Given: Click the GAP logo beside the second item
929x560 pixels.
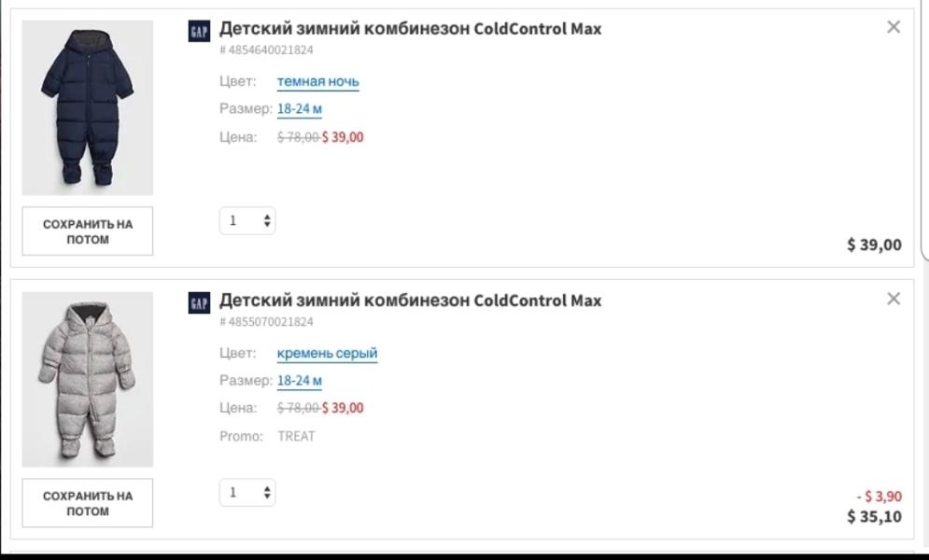Looking at the screenshot, I should click(x=199, y=302).
